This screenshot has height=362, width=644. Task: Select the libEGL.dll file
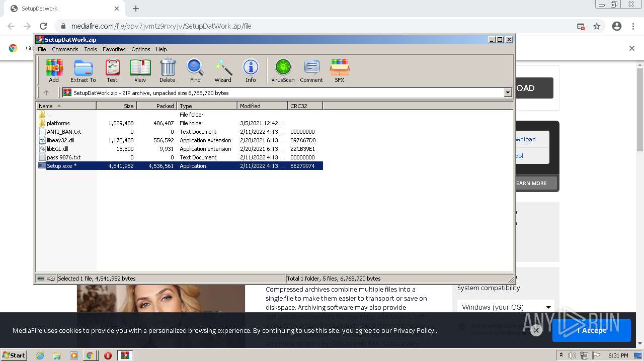(180, 149)
